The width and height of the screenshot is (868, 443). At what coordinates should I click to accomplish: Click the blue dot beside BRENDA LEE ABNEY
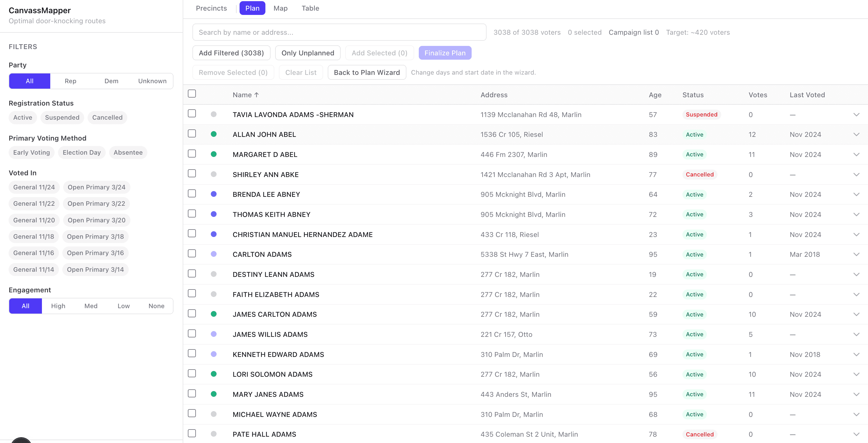point(214,194)
